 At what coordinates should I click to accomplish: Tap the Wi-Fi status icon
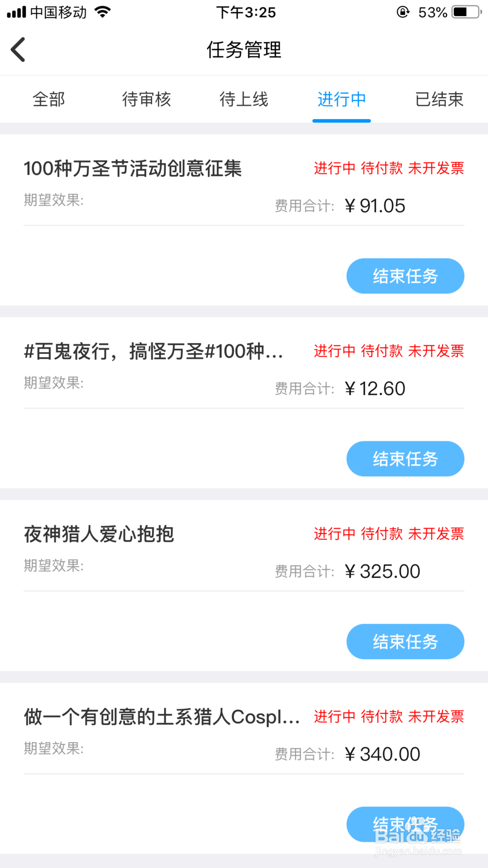pos(102,12)
